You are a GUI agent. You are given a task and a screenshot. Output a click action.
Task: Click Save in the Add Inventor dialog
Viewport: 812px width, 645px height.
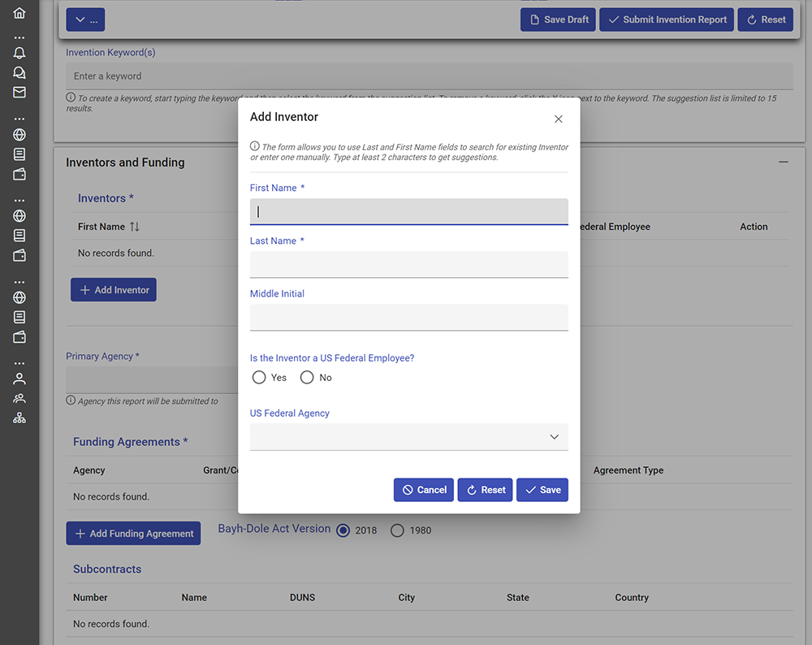(542, 490)
